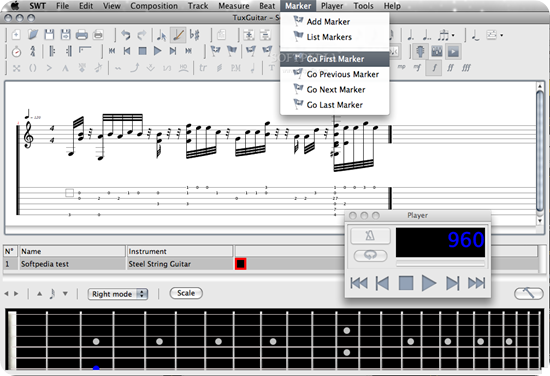Toggle loop mode in Player window
Viewport: 550px width, 376px height.
(370, 255)
